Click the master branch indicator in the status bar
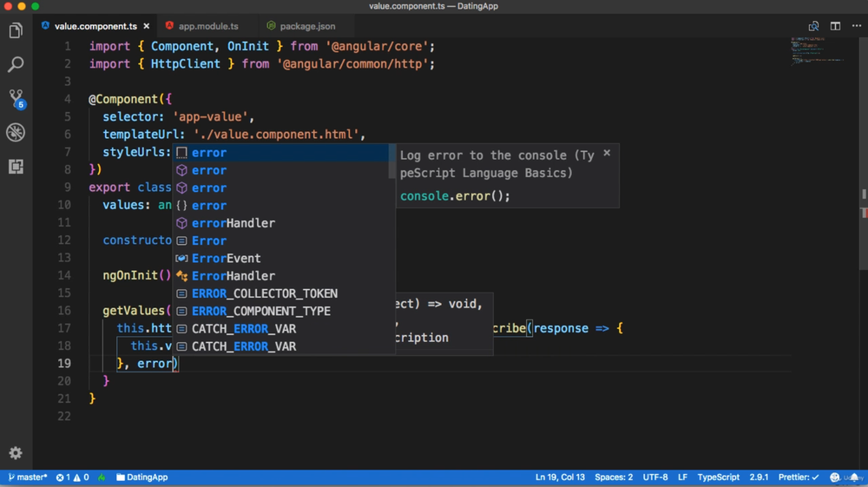Screen dimensions: 868x487 pos(27,477)
